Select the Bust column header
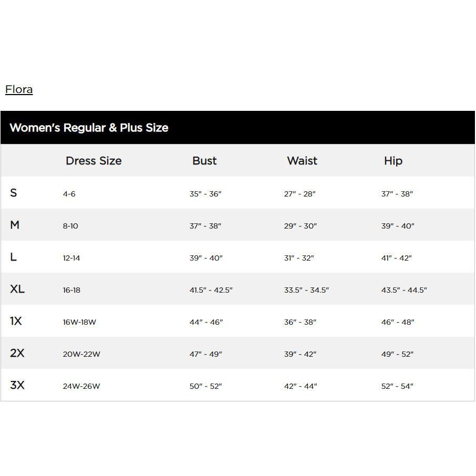Screen dimensions: 476x476 pos(204,161)
